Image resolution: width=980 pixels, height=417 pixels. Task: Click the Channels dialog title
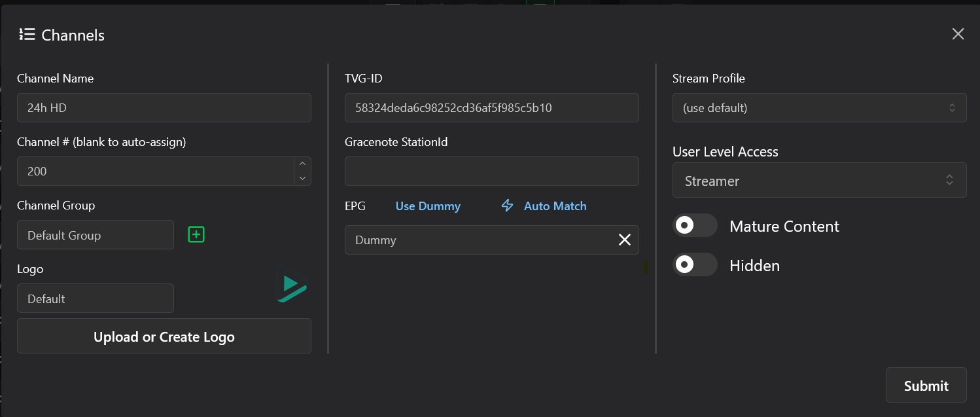[x=73, y=35]
